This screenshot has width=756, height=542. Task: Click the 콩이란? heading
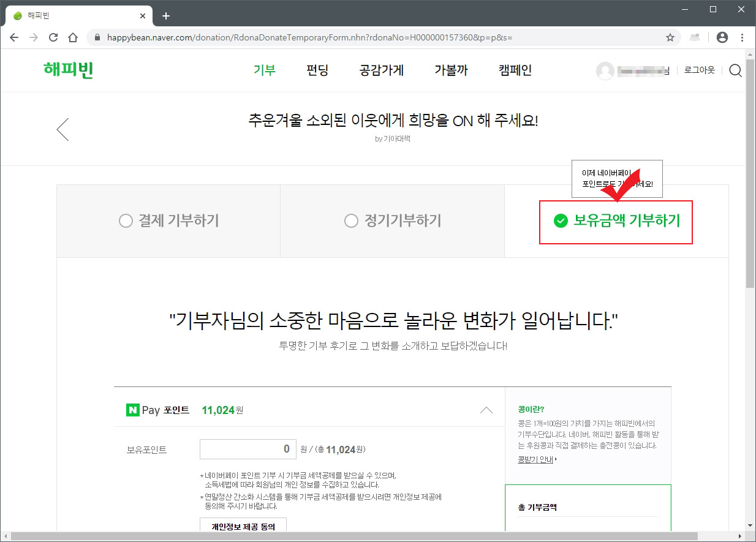(531, 408)
